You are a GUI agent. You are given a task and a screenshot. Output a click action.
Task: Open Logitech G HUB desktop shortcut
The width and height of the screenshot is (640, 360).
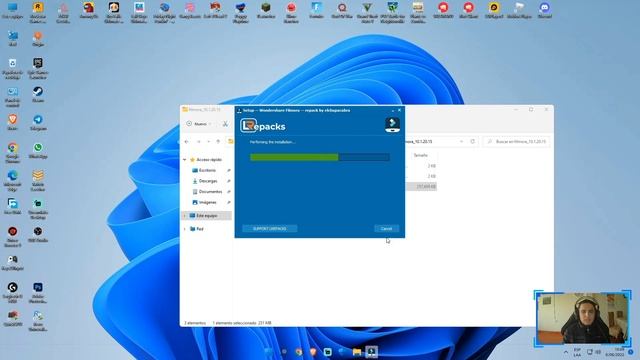[x=13, y=292]
